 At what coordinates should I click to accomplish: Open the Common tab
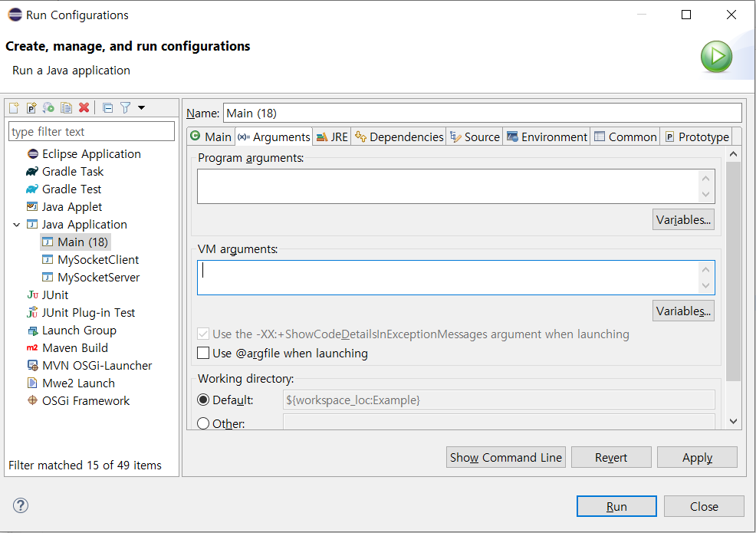[626, 137]
